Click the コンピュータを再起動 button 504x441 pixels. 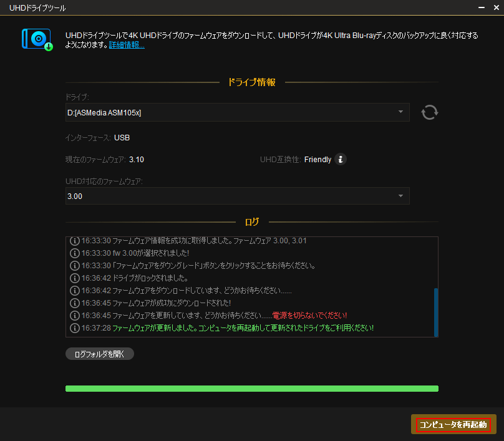453,425
